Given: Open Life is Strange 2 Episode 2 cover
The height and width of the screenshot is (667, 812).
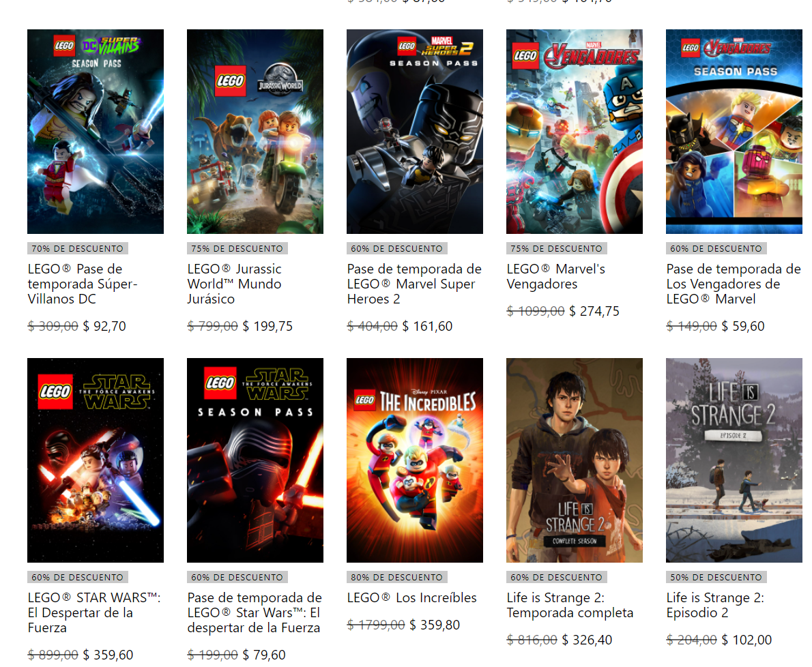Looking at the screenshot, I should (x=734, y=460).
